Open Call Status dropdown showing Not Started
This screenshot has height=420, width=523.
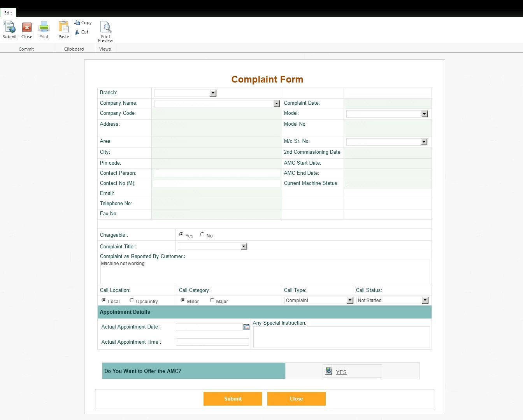(x=425, y=300)
